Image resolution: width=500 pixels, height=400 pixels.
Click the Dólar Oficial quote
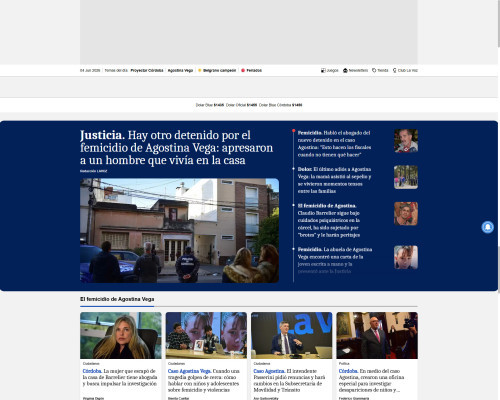click(x=241, y=105)
